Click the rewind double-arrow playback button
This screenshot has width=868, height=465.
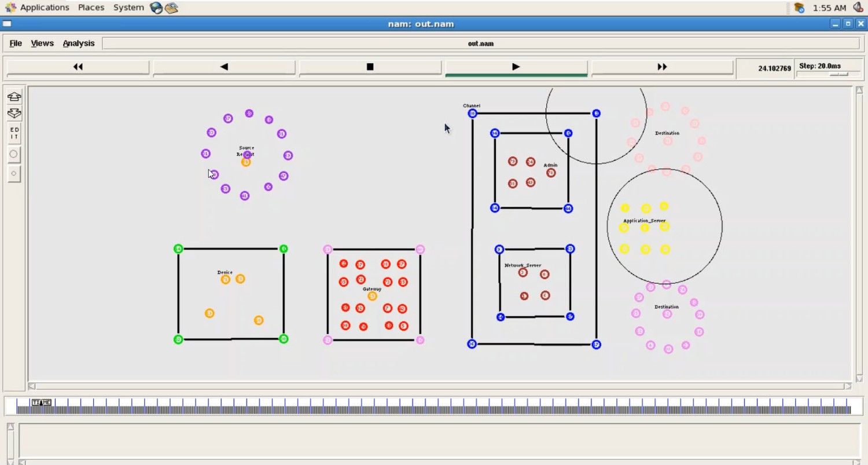pyautogui.click(x=78, y=67)
